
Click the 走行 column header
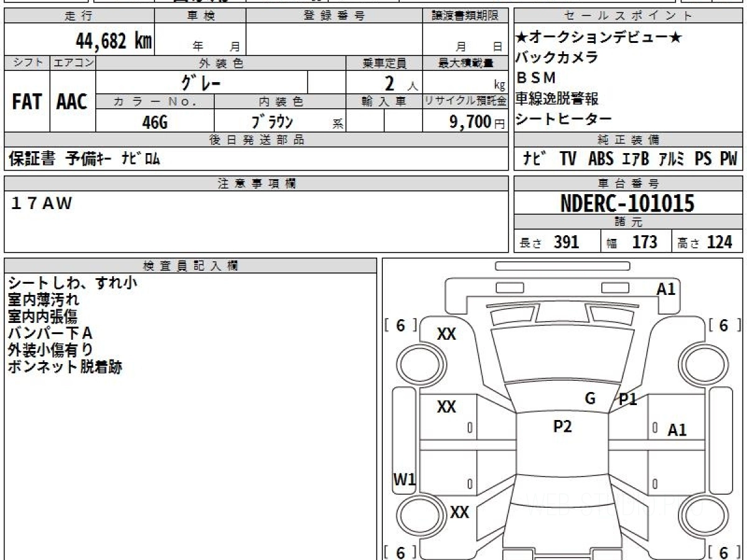tap(78, 16)
